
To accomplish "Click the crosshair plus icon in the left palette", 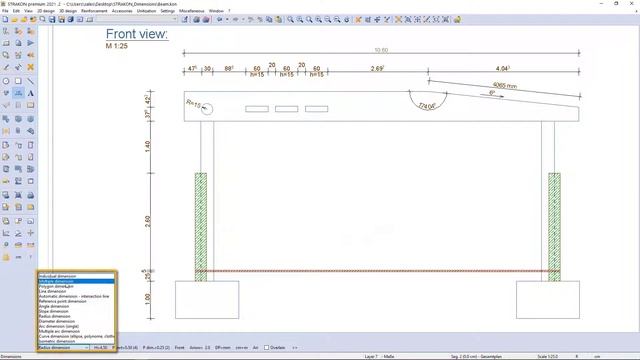I will [x=31, y=233].
